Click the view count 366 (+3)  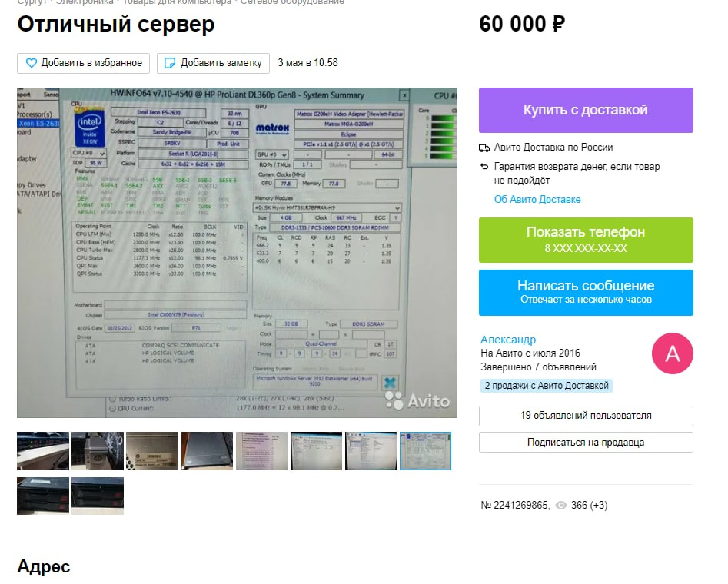pyautogui.click(x=589, y=505)
